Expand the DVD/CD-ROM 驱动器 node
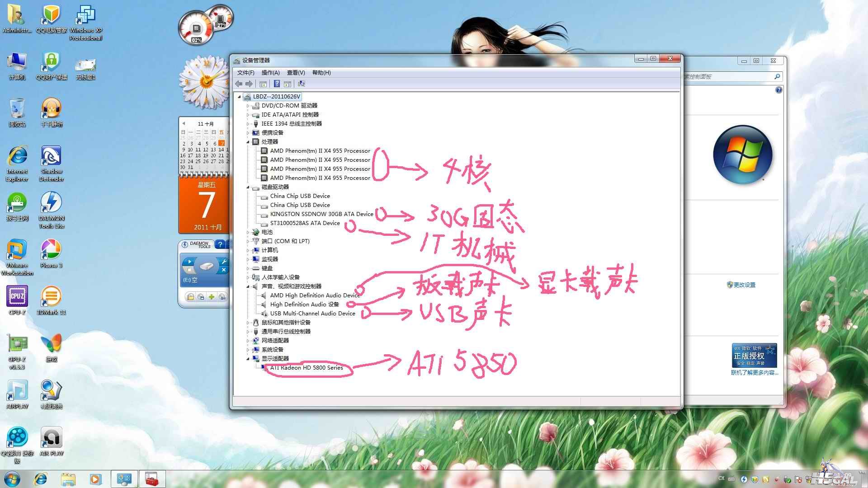Screen dimensions: 868x488 [x=248, y=106]
